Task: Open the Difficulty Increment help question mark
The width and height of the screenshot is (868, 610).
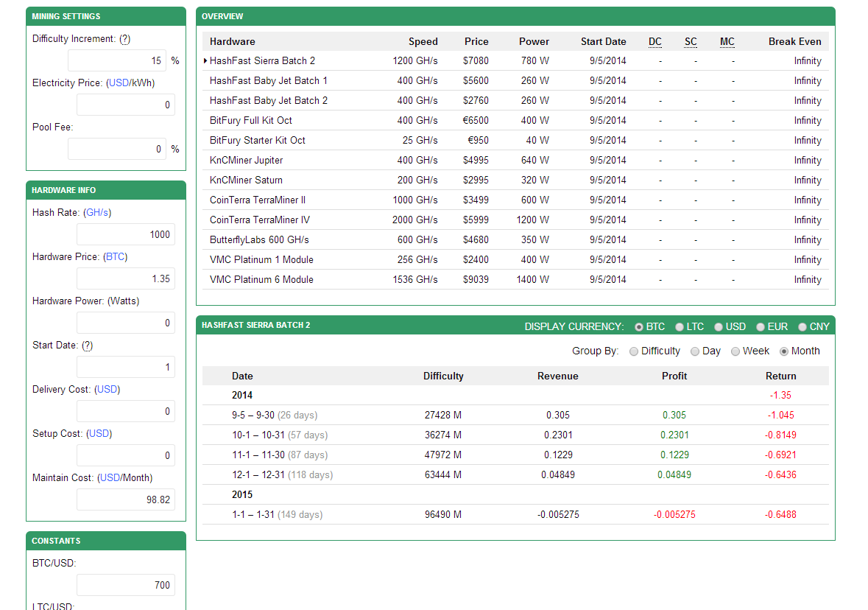Action: 125,39
